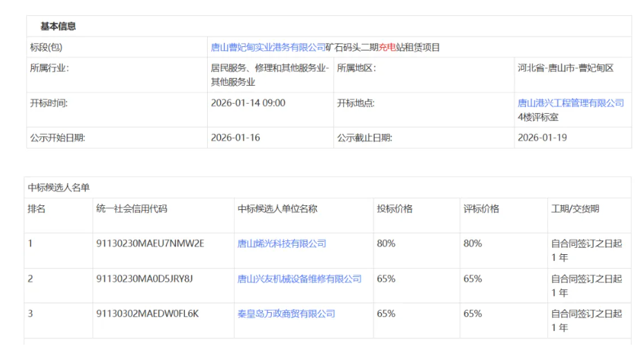Click the 统一社会信用代码 column header
The image size is (644, 355).
coord(131,209)
